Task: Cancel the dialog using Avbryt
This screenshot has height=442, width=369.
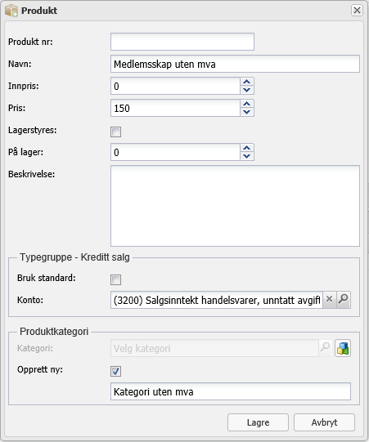Action: [x=324, y=422]
